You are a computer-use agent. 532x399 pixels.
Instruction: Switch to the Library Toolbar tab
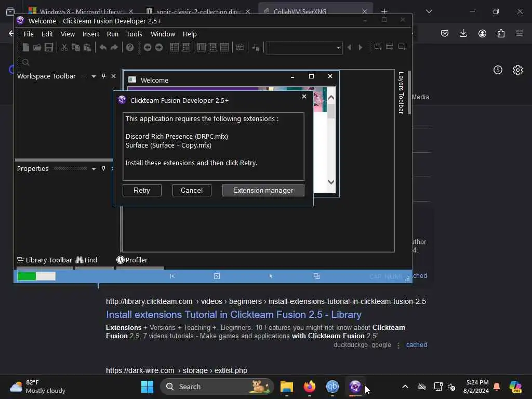pyautogui.click(x=45, y=260)
